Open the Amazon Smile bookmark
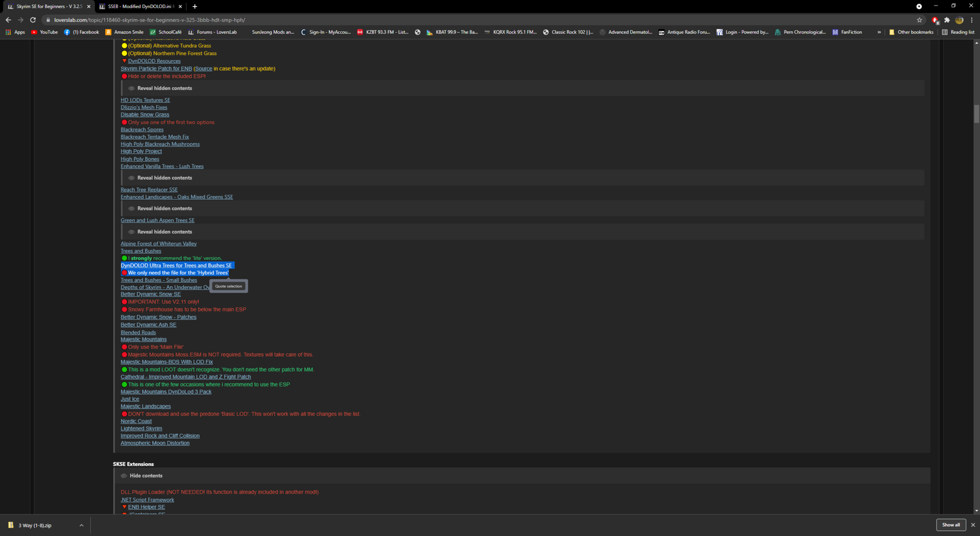 125,32
